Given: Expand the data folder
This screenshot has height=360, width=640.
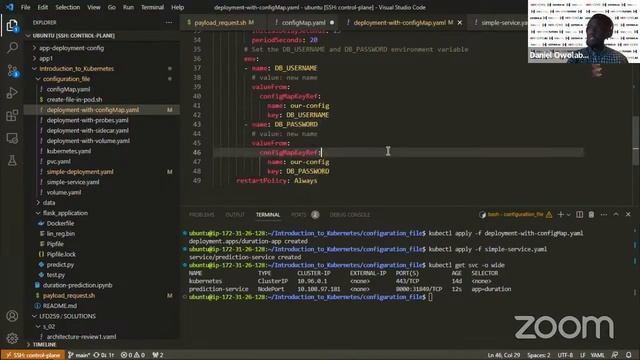Looking at the screenshot, I should (49, 202).
